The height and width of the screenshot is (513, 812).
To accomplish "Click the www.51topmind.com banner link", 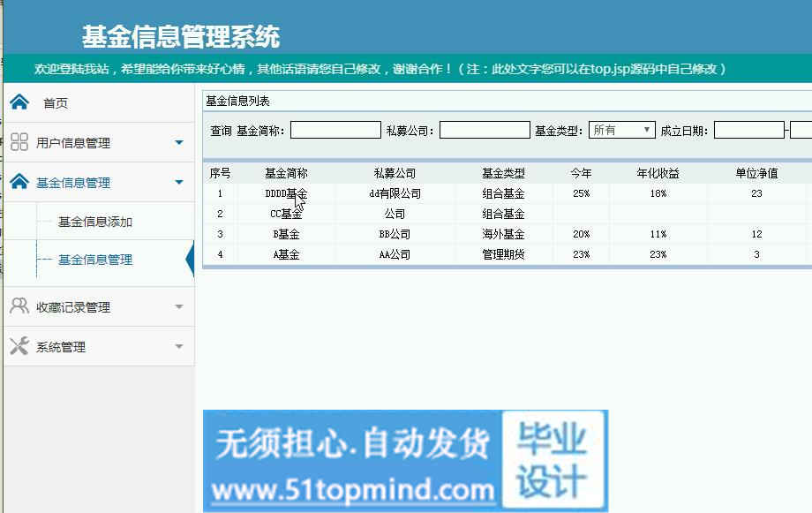I will click(353, 490).
